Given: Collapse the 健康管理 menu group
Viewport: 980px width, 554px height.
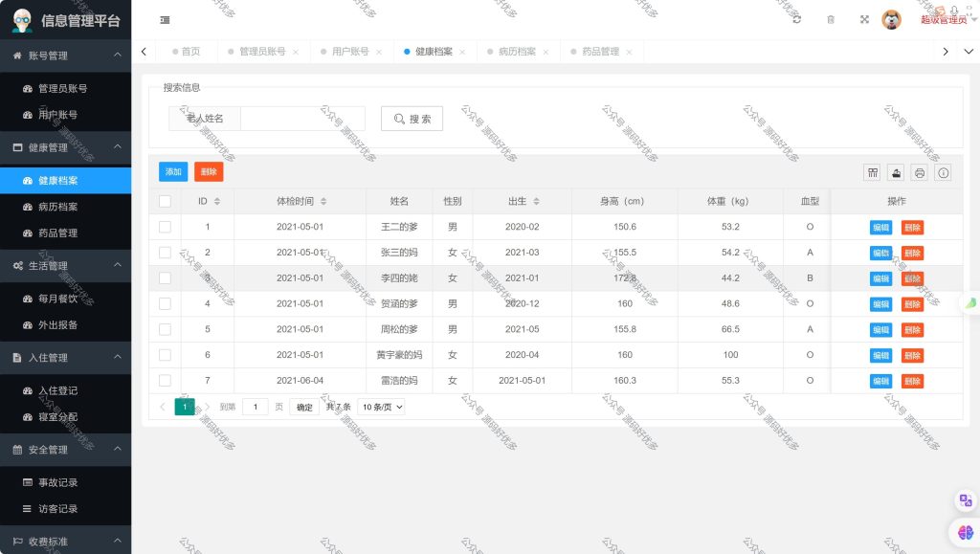Looking at the screenshot, I should (x=66, y=147).
